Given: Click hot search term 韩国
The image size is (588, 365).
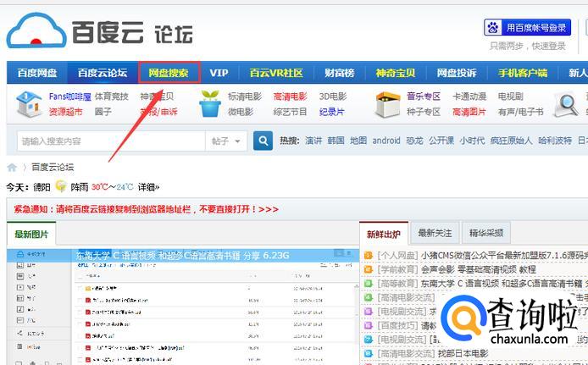Looking at the screenshot, I should coord(336,141).
